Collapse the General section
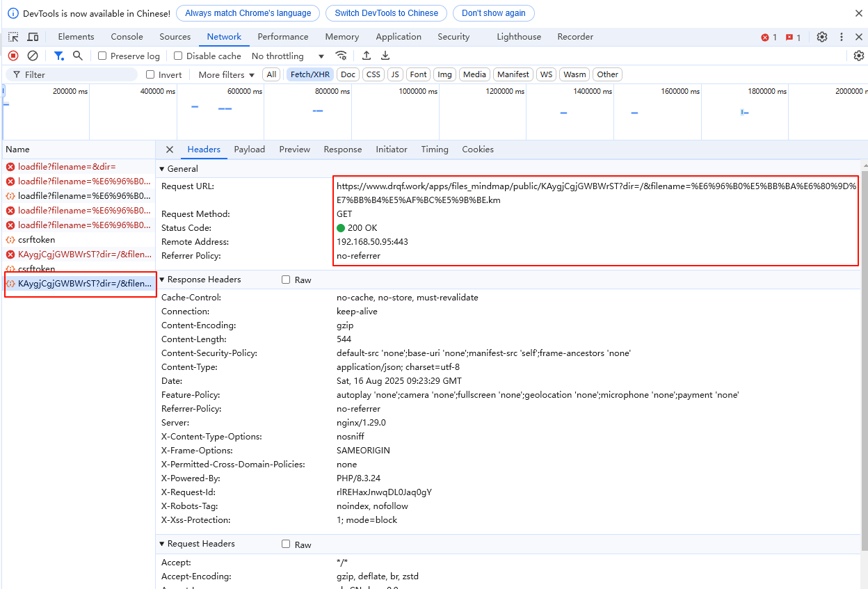This screenshot has height=589, width=868. click(179, 168)
